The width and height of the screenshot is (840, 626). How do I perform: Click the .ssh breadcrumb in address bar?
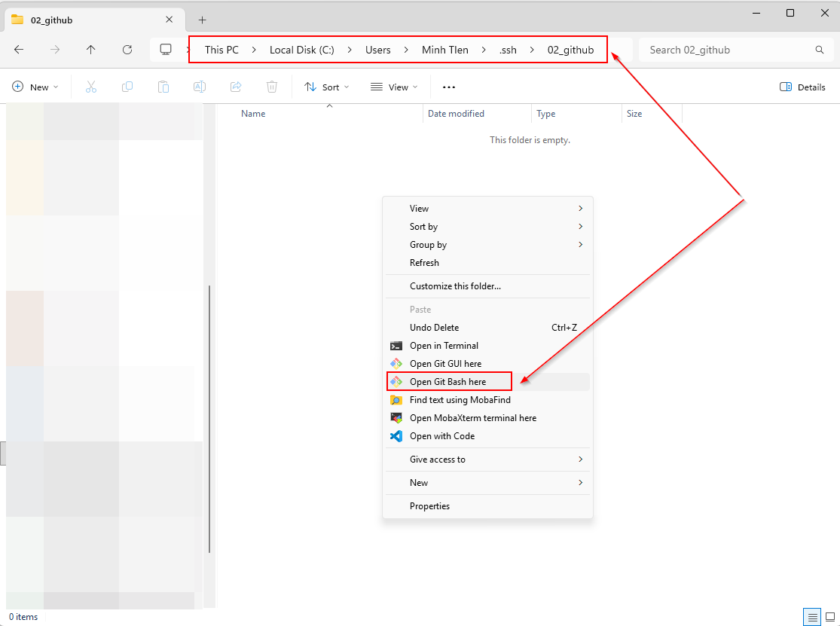[508, 50]
